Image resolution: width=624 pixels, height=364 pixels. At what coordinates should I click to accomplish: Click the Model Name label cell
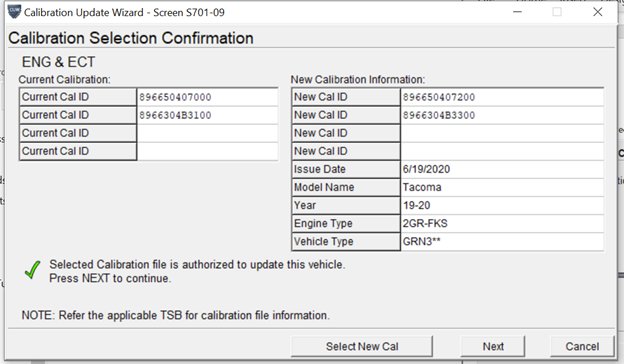[x=346, y=187]
